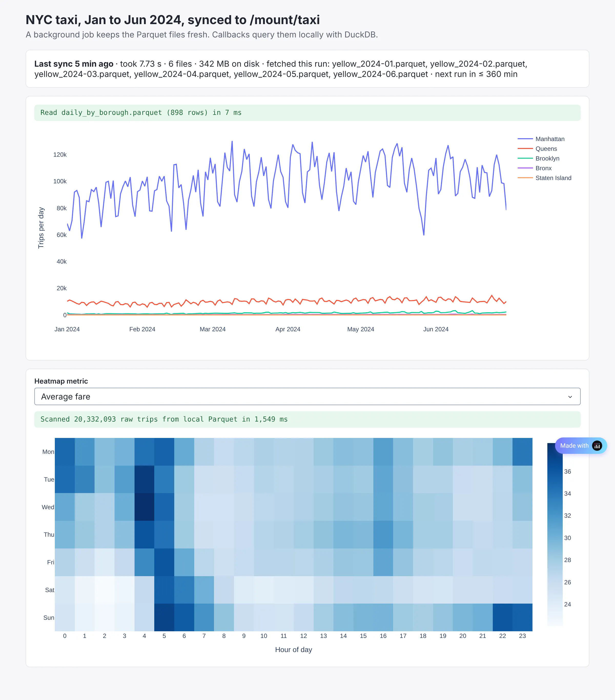This screenshot has width=615, height=700.
Task: Click the Wed hour 4 heatmap cell
Action: tap(145, 507)
